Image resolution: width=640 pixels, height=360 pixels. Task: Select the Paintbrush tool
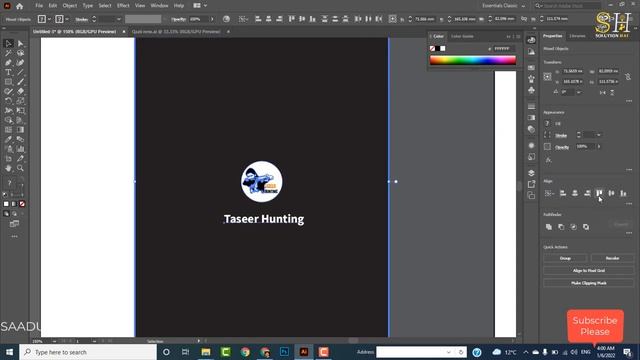(x=20, y=82)
